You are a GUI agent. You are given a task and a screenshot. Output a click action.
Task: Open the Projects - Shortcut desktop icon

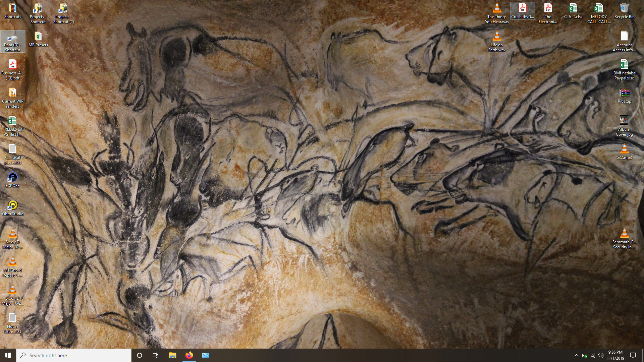(x=38, y=13)
